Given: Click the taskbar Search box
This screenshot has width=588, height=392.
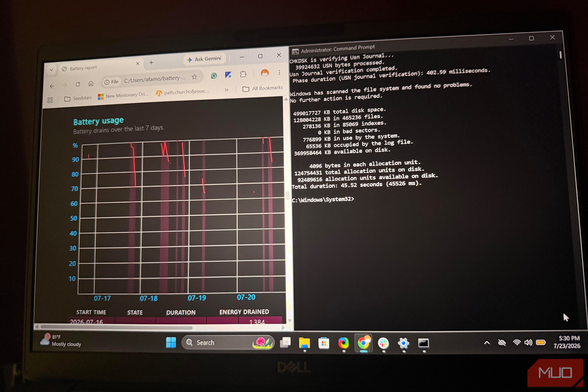Looking at the screenshot, I should tap(228, 342).
